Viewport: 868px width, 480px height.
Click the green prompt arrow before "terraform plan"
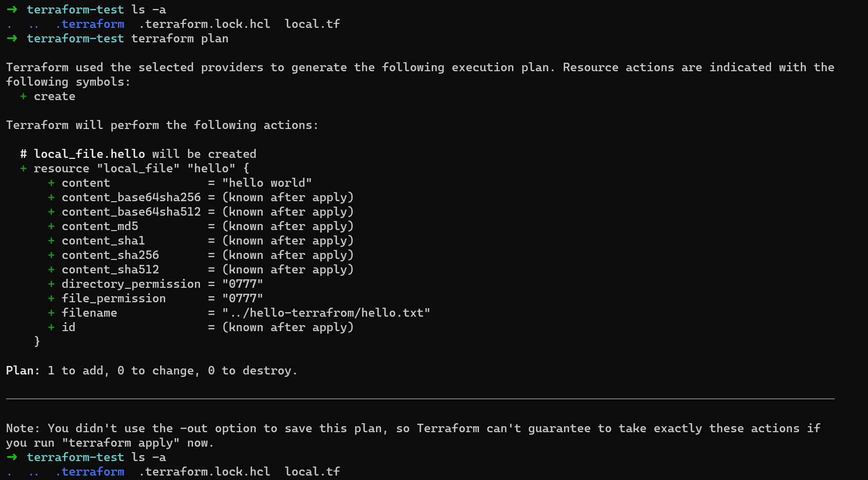pos(12,38)
